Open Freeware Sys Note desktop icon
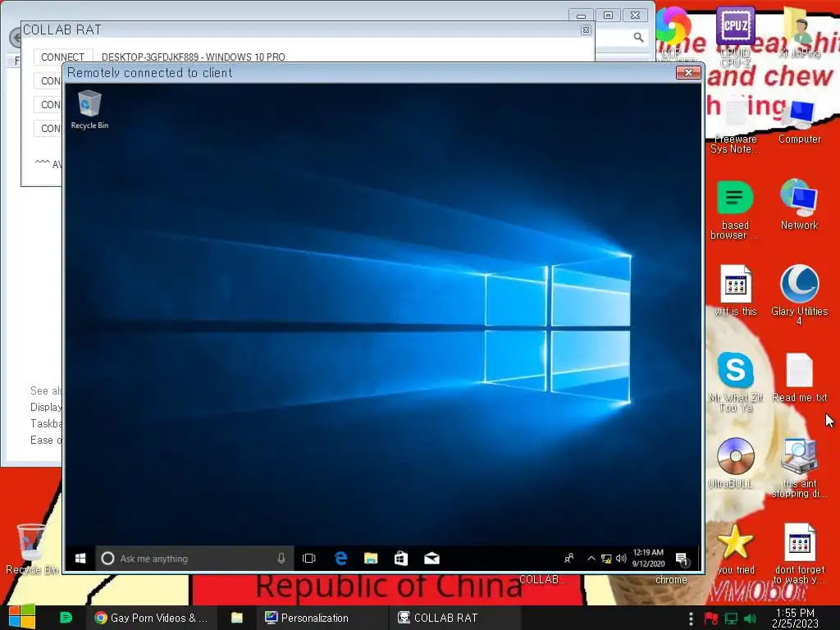840x630 pixels. point(735,125)
